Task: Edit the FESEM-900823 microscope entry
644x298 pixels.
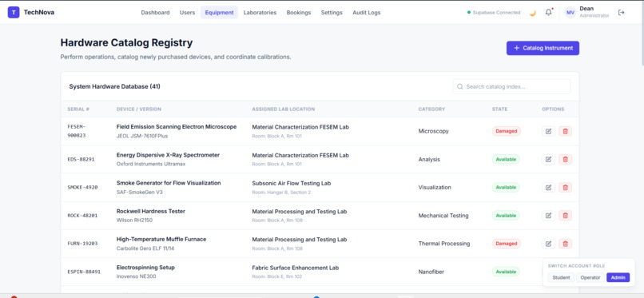Action: tap(548, 131)
